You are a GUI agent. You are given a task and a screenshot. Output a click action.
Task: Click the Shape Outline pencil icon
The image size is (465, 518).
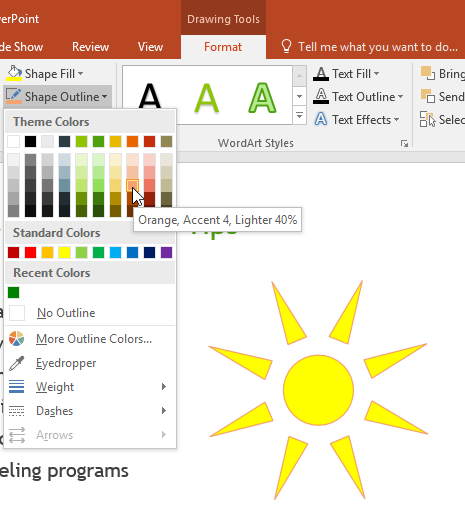pos(14,96)
